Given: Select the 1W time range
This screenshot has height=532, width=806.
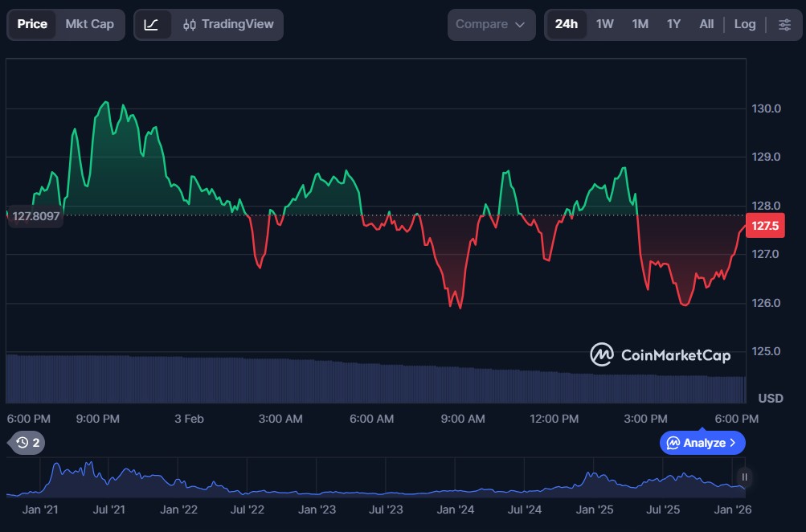Looking at the screenshot, I should click(x=604, y=24).
